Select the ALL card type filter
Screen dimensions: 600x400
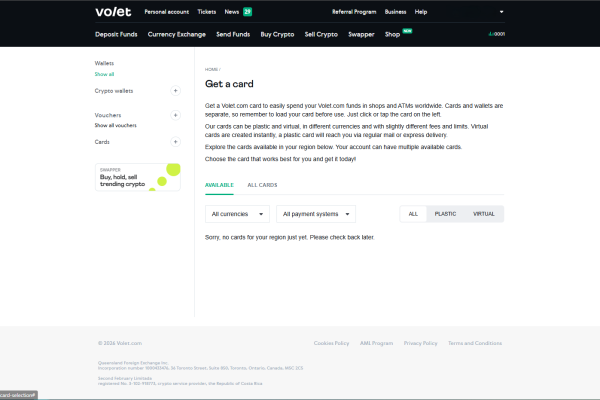(413, 214)
